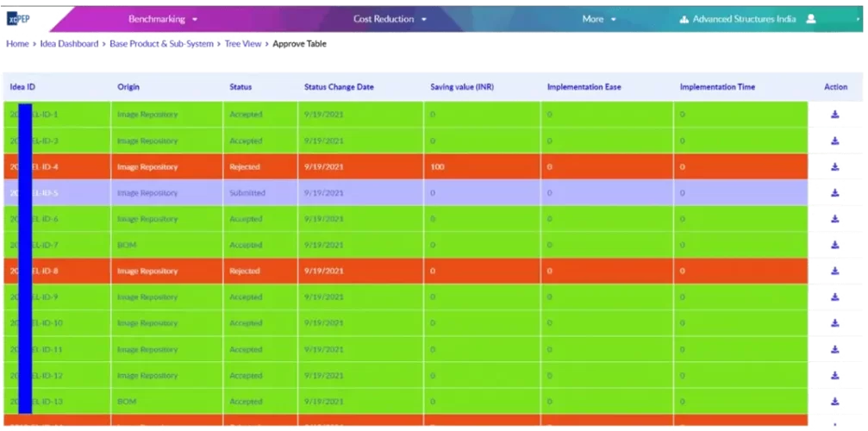Open the Benchmarking dropdown menu

coord(163,19)
